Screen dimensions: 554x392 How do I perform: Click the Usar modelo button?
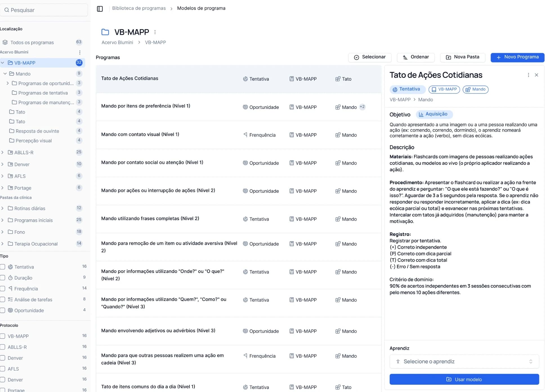(x=464, y=380)
